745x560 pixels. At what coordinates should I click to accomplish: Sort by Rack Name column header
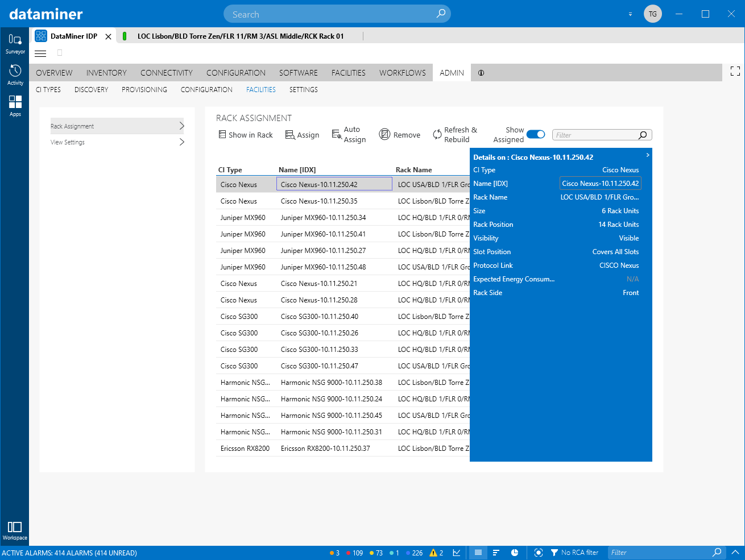pyautogui.click(x=413, y=170)
